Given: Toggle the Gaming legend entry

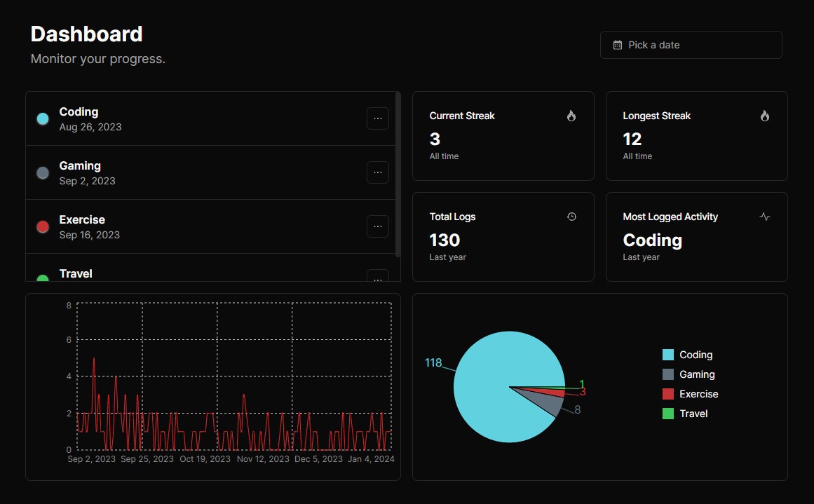Looking at the screenshot, I should [688, 374].
